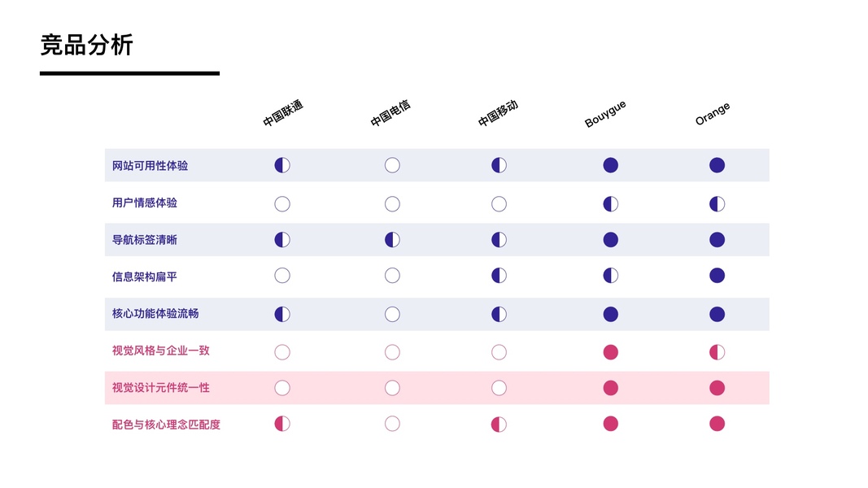Select the pink half circle for 中国移动 配色与核心理念匹配度
The image size is (868, 488).
499,425
